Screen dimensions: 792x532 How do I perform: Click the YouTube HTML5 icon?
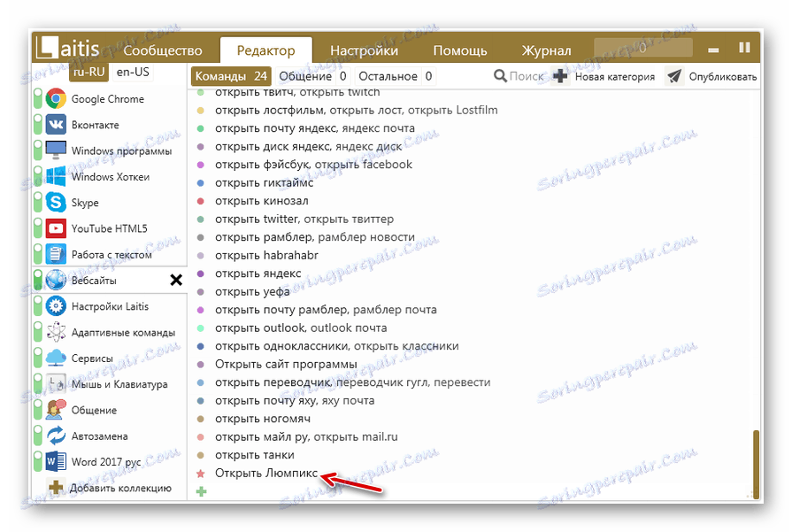coord(56,228)
